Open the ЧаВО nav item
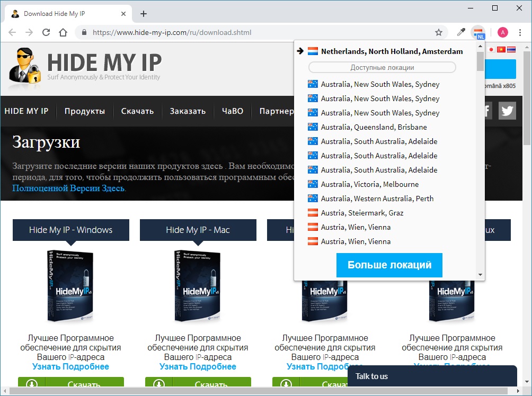 233,111
